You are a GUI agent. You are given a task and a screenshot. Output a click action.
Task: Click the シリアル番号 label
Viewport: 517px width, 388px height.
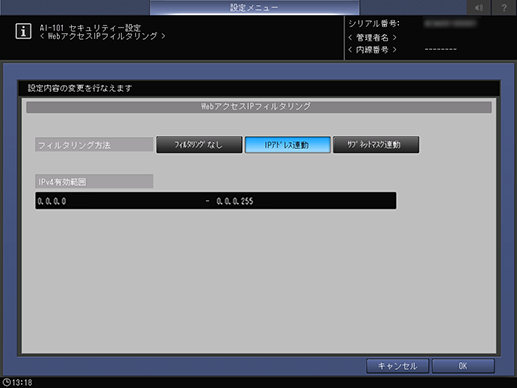click(374, 24)
